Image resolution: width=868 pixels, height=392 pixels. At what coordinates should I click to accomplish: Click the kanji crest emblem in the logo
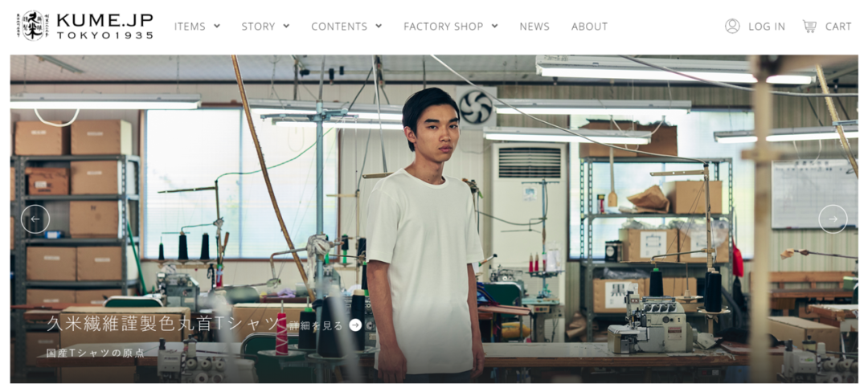click(33, 26)
